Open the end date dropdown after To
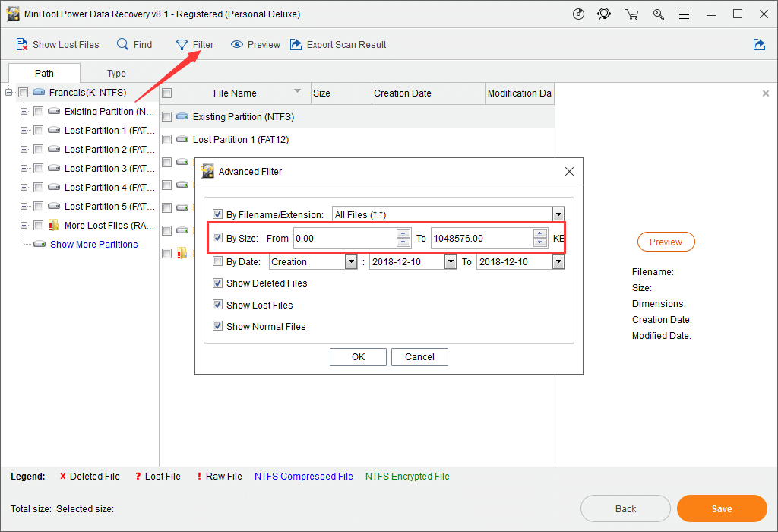The height and width of the screenshot is (532, 778). [558, 261]
